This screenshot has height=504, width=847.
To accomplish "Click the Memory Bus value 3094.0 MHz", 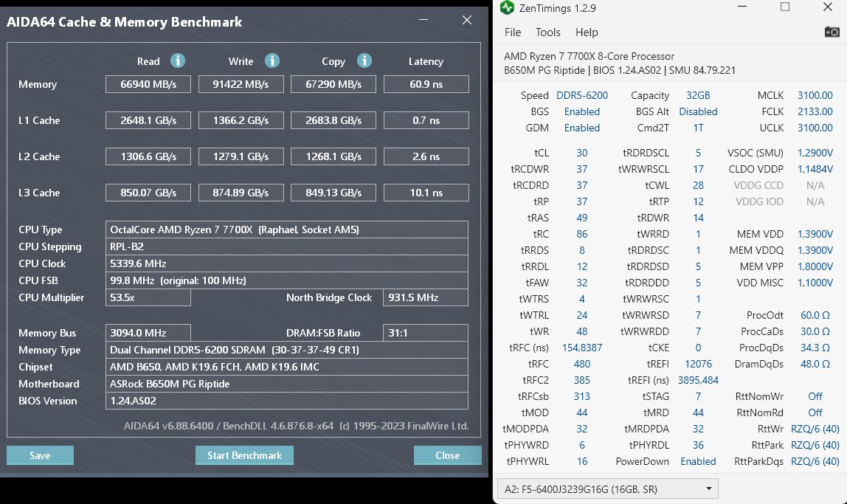I will click(148, 333).
